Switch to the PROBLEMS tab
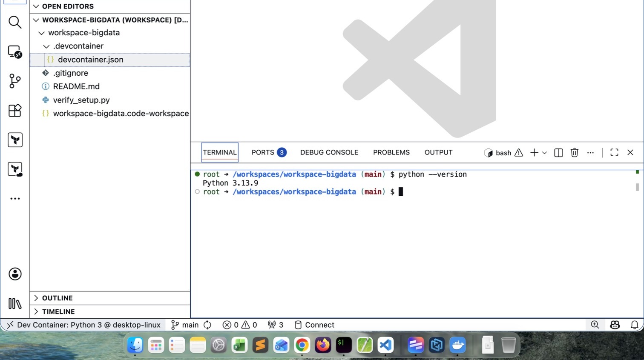This screenshot has height=360, width=644. tap(391, 152)
